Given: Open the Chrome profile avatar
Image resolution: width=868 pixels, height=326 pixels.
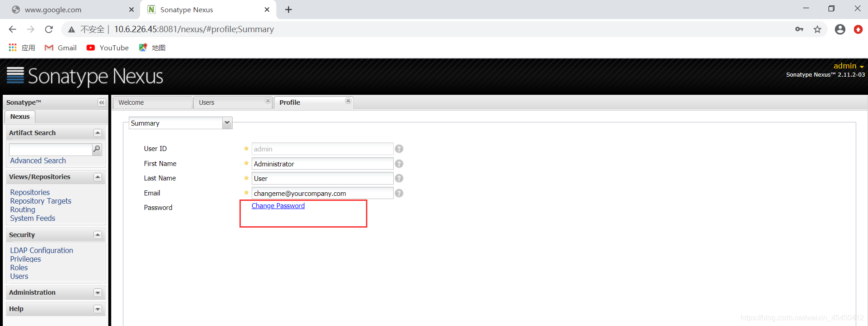Looking at the screenshot, I should 840,29.
